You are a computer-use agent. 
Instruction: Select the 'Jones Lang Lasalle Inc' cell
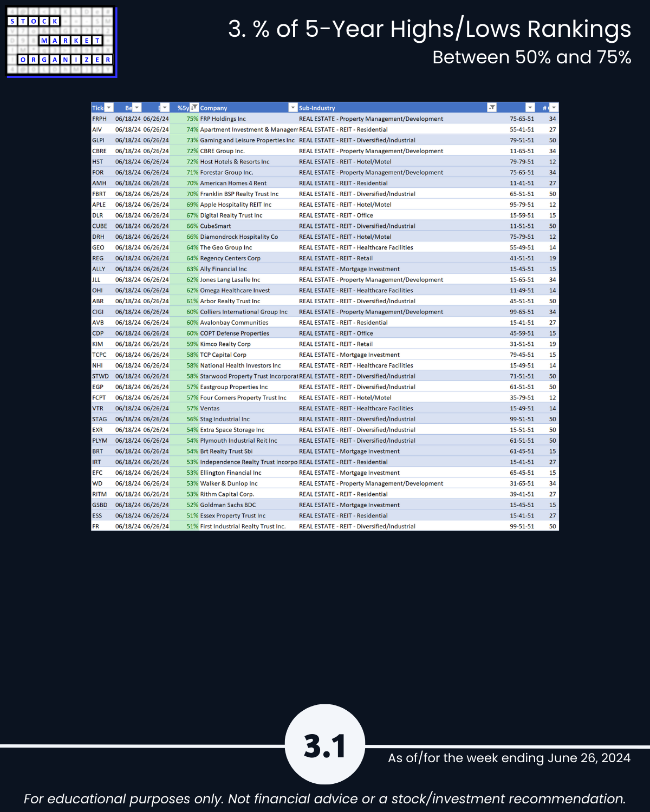[249, 279]
